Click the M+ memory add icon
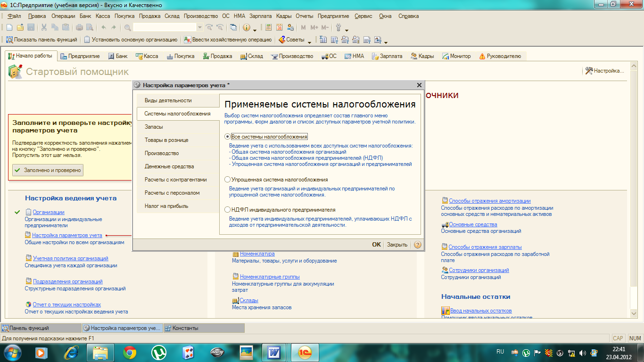Image resolution: width=644 pixels, height=362 pixels. [x=314, y=27]
